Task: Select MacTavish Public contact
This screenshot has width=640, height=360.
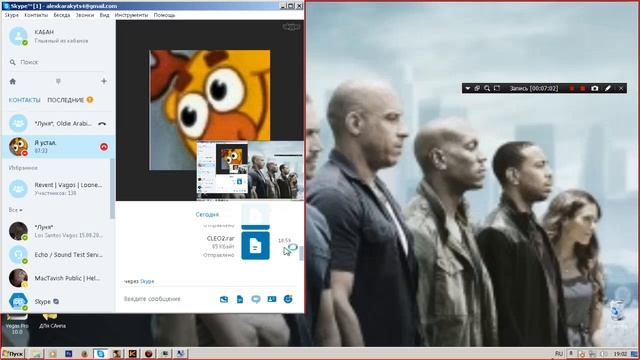Action: click(58, 278)
